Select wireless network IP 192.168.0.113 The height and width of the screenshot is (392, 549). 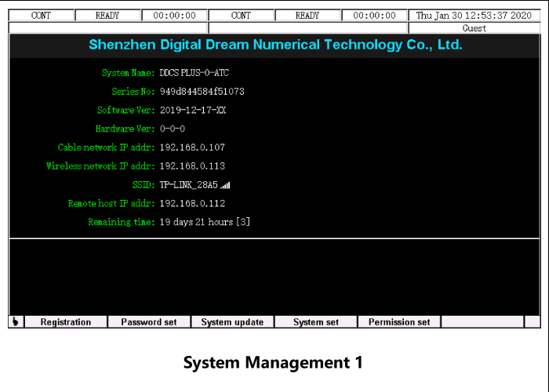click(x=192, y=166)
